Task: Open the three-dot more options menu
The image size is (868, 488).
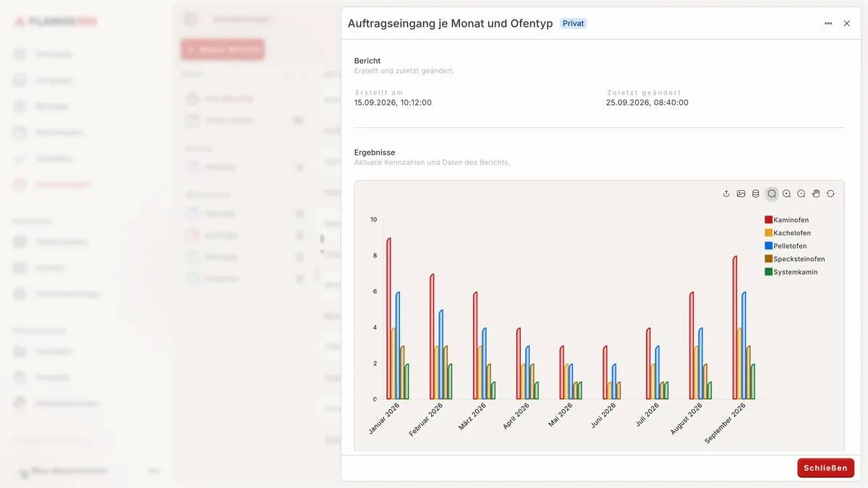Action: (828, 23)
